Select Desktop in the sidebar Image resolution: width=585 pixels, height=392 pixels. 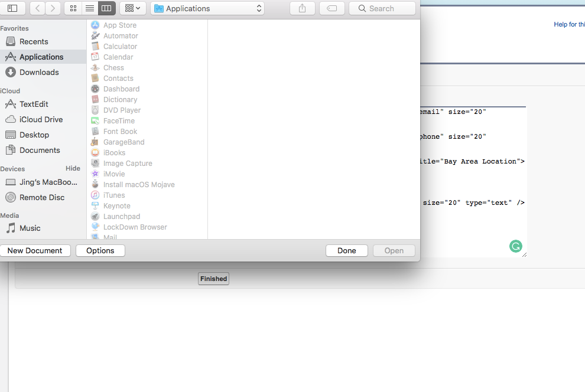tap(34, 135)
